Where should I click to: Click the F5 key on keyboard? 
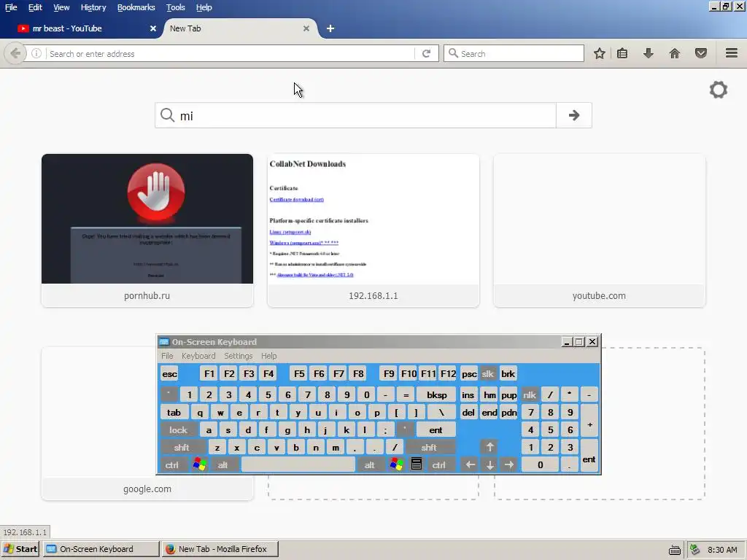pos(299,373)
